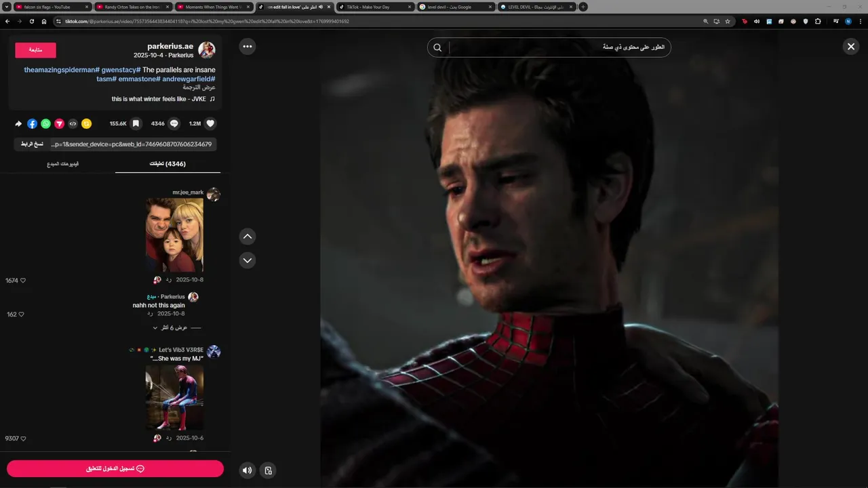Open the family photo in mr.jee_mark's comment

[x=174, y=235]
